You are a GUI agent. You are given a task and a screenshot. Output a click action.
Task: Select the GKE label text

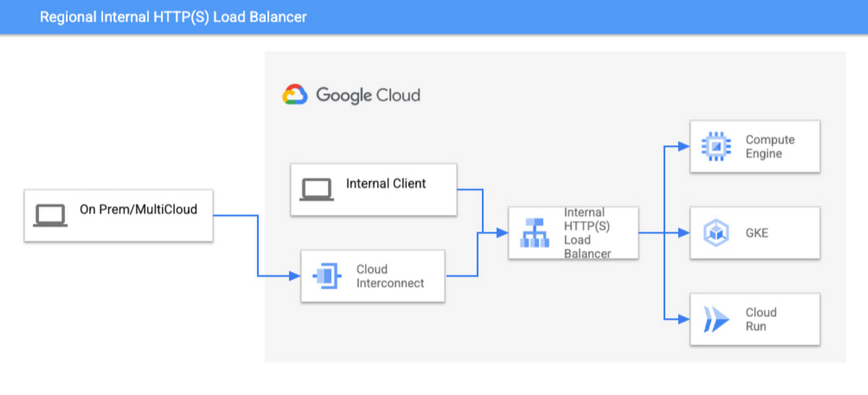757,233
